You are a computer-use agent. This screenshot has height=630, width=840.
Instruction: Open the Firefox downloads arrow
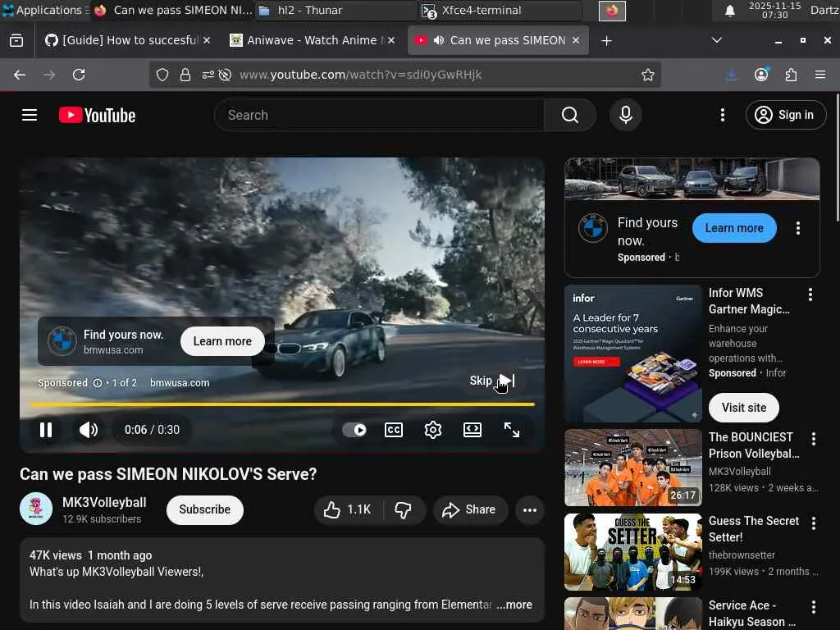(x=731, y=75)
